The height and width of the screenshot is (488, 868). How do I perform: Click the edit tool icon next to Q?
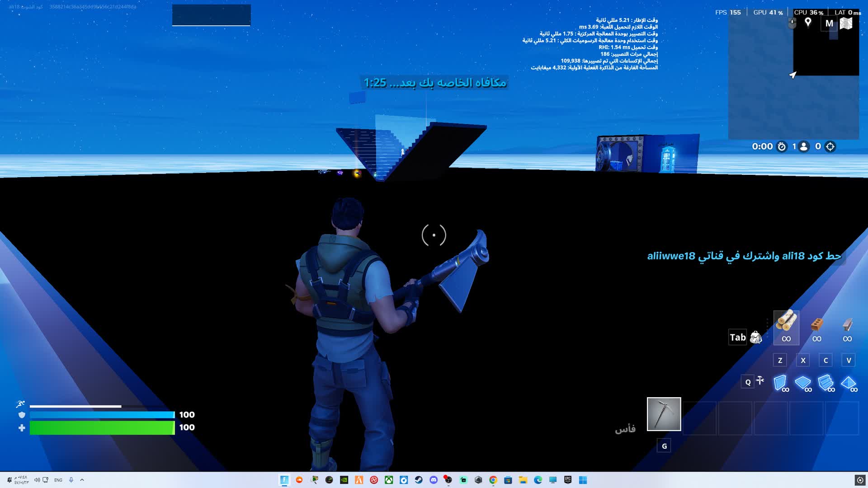760,381
